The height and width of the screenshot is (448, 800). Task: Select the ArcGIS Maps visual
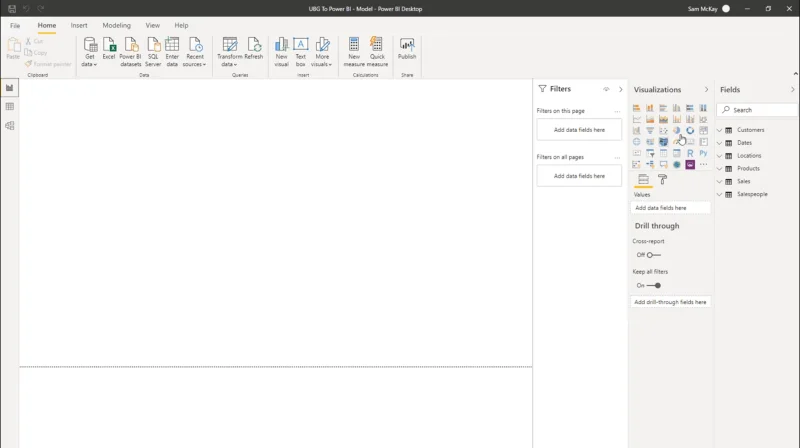pyautogui.click(x=677, y=164)
